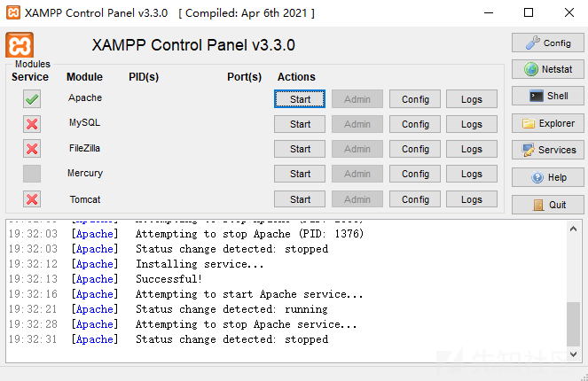Screen dimensions: 588x381
Task: Click the Apache Admin button
Action: click(357, 99)
